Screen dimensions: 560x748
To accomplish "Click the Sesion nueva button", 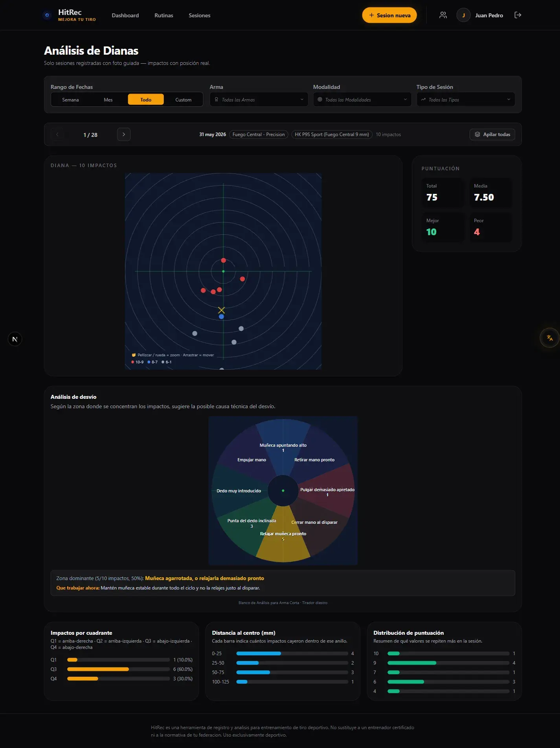I will 389,15.
